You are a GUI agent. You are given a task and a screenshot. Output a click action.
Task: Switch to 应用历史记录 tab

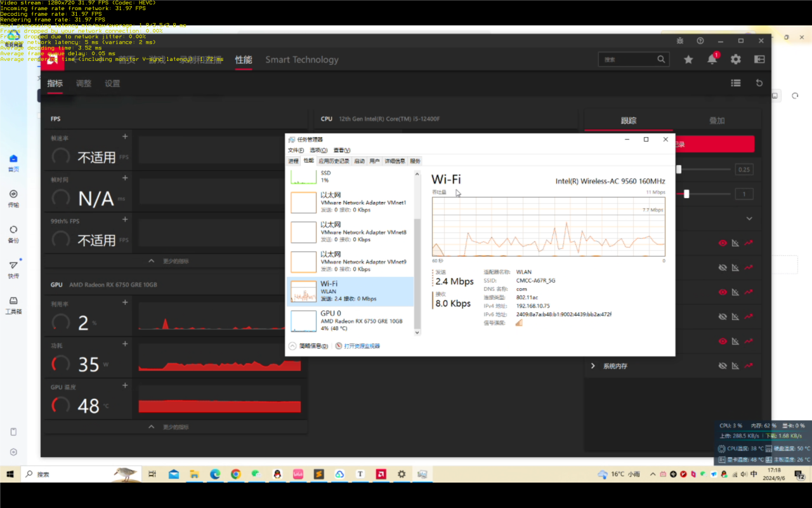pyautogui.click(x=334, y=161)
